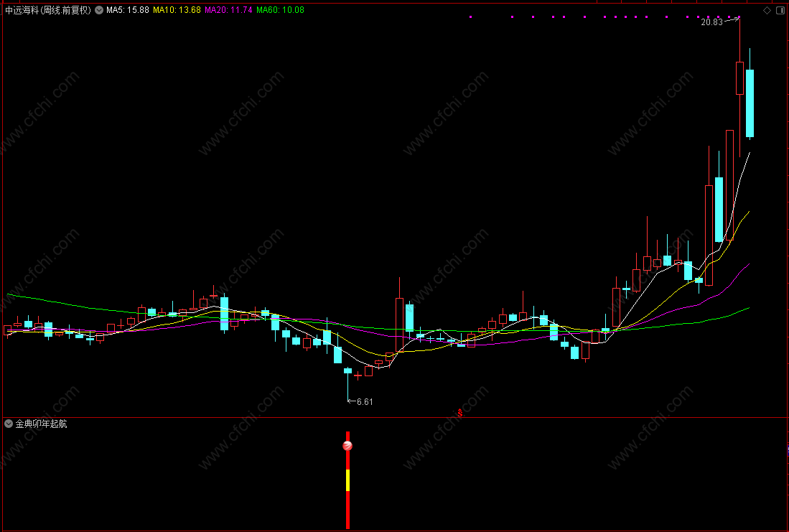Click the 金典卯年起航 indicator name
Viewport: 789px width, 532px height.
pos(41,424)
